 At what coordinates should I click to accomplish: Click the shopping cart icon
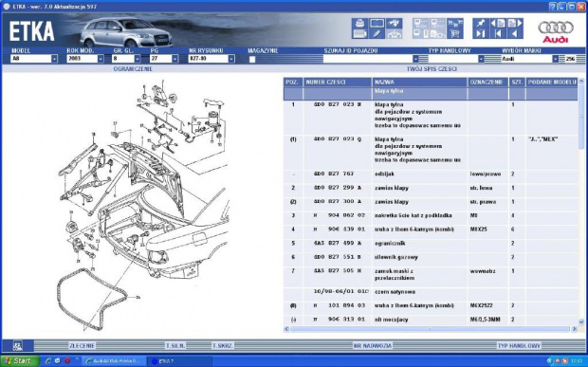pyautogui.click(x=455, y=34)
